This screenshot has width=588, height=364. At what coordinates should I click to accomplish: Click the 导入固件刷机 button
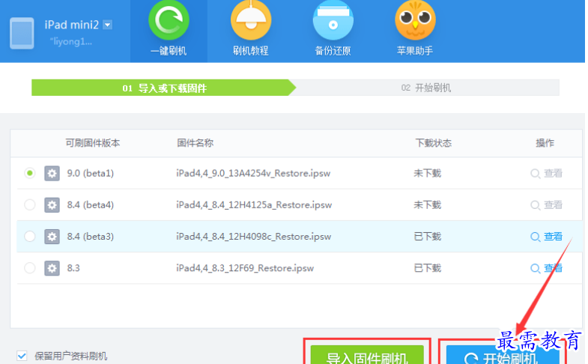[367, 354]
